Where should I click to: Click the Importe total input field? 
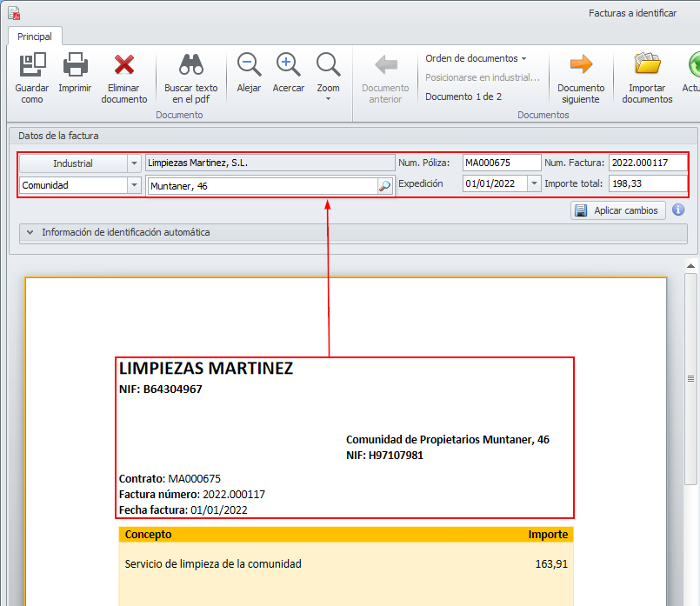(x=647, y=184)
